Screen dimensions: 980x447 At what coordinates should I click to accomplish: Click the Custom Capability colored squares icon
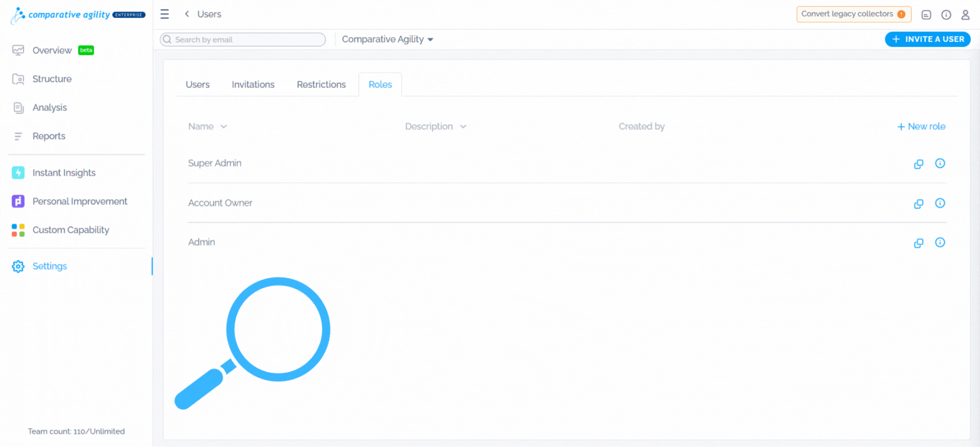tap(18, 230)
